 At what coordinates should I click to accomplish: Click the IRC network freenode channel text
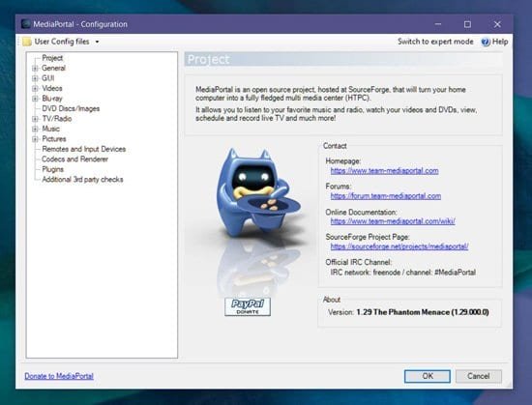(403, 273)
